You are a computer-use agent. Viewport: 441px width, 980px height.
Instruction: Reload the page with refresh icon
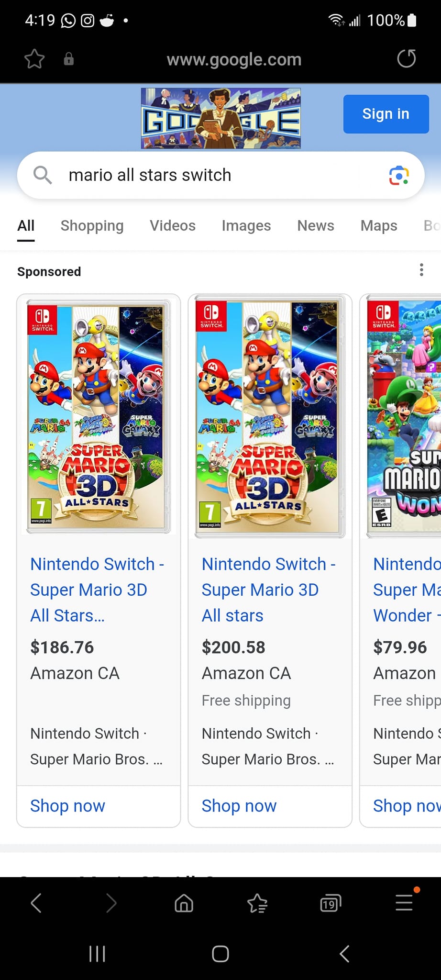pyautogui.click(x=407, y=59)
